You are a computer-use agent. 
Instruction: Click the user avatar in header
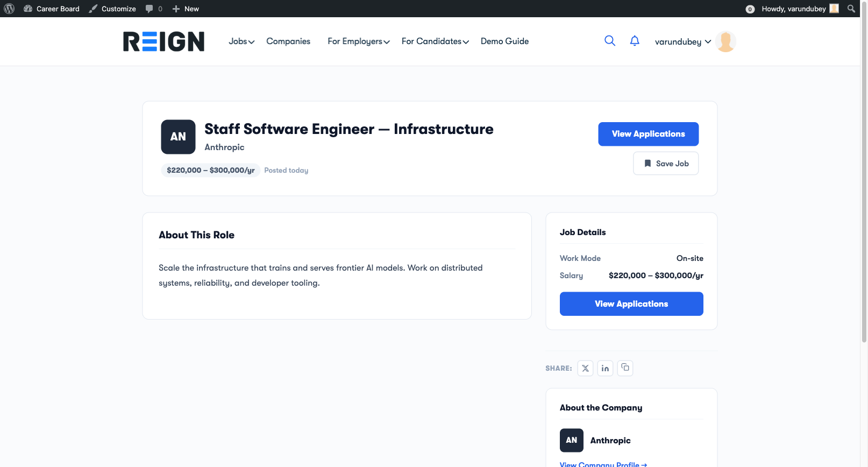pyautogui.click(x=726, y=41)
